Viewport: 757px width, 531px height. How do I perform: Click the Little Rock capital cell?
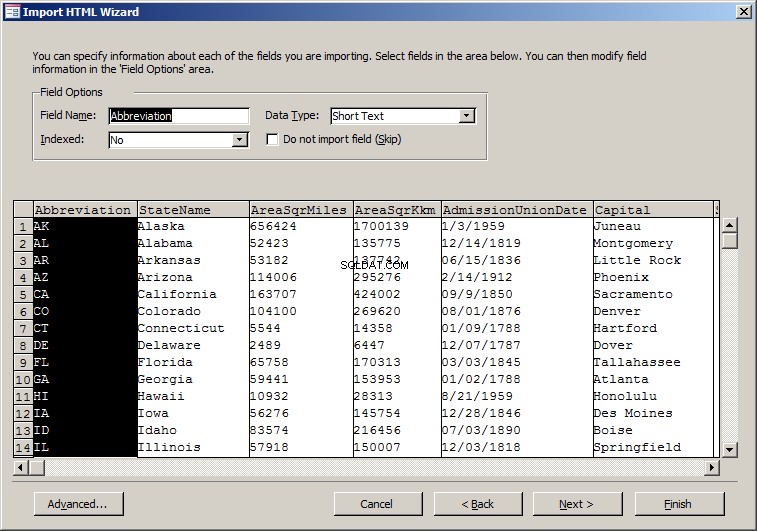click(653, 260)
